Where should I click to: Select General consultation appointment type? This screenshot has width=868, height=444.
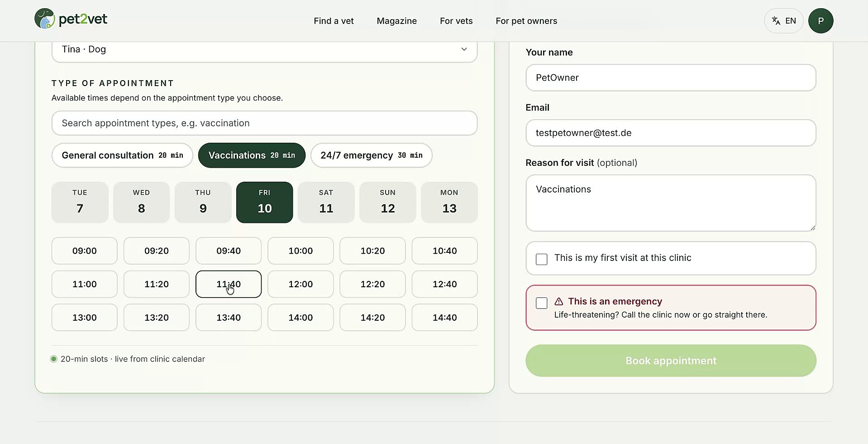(122, 155)
